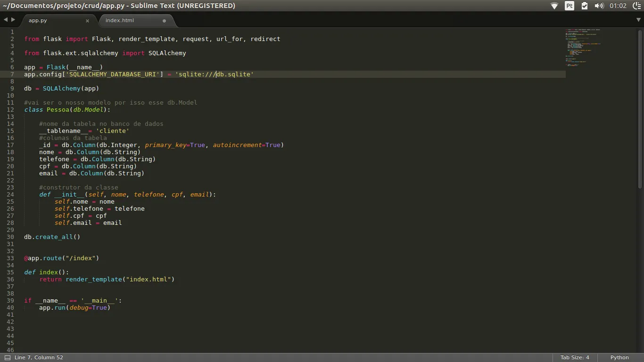The width and height of the screenshot is (644, 362).
Task: Open the Tab Size: 4 selector
Action: [x=575, y=358]
